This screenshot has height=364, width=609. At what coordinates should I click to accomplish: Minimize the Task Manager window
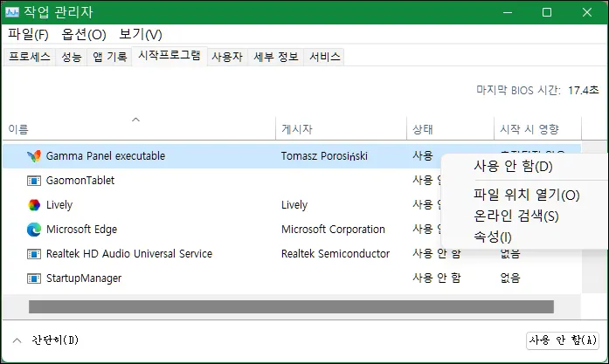tap(508, 12)
